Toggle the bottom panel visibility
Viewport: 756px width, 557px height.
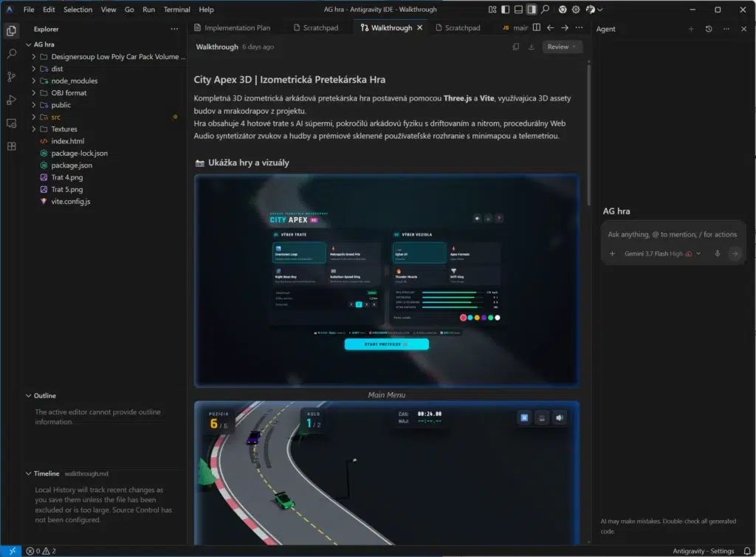click(x=518, y=9)
